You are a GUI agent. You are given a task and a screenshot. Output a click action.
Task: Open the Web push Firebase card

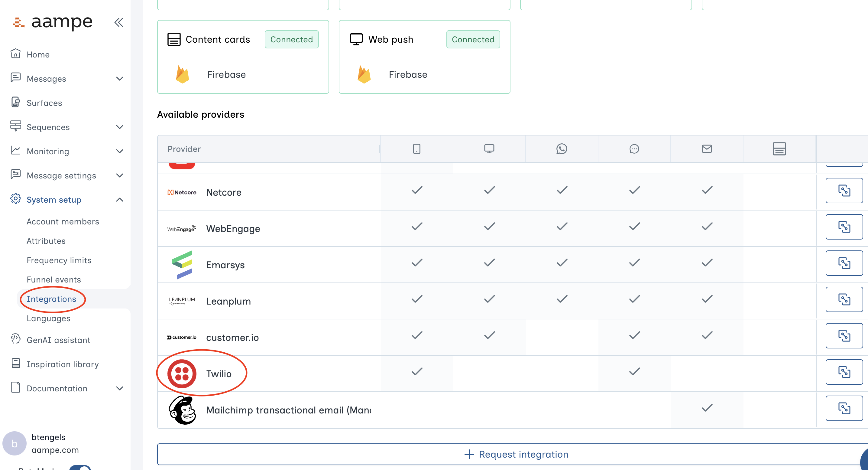(424, 57)
